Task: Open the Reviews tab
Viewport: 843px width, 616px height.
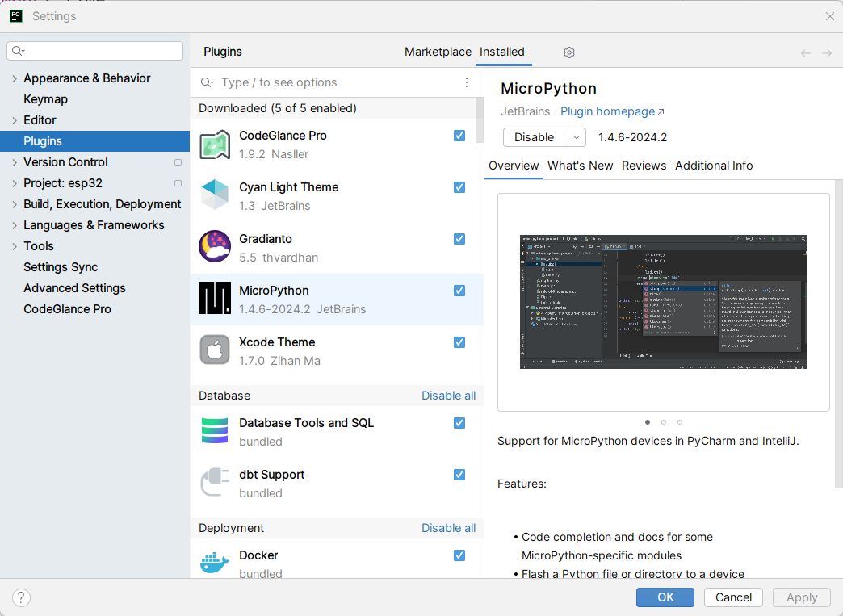Action: click(x=644, y=166)
